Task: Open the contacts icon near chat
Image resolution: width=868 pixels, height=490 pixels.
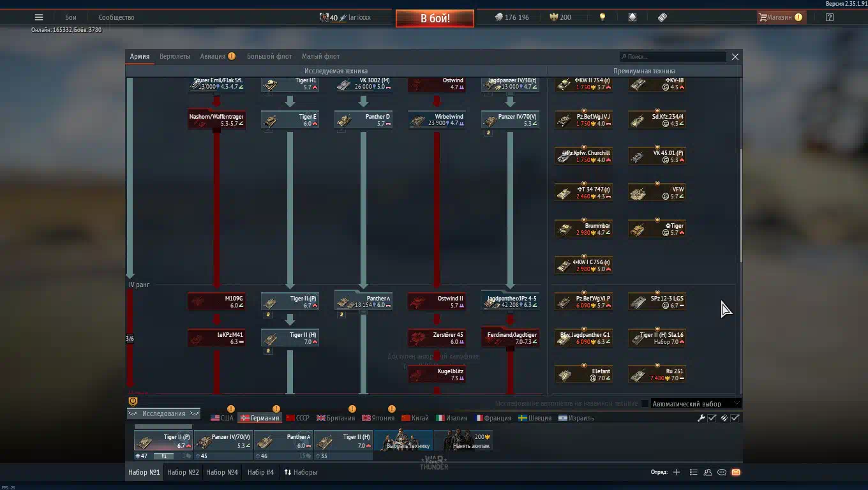Action: [708, 472]
